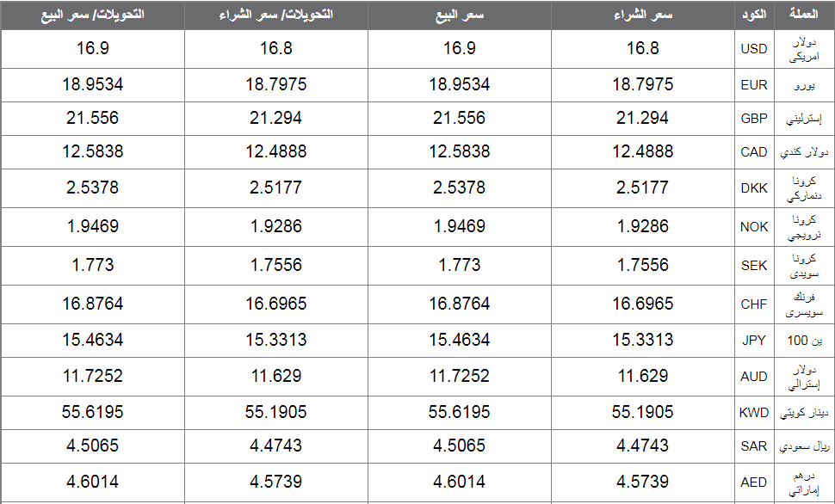The height and width of the screenshot is (504, 835).
Task: Select the USD currency code cell
Action: (754, 49)
